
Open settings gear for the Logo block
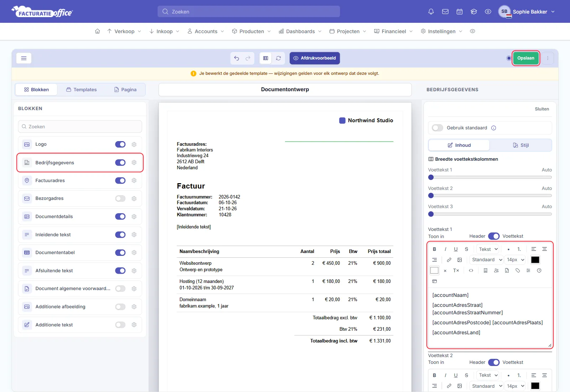point(134,144)
